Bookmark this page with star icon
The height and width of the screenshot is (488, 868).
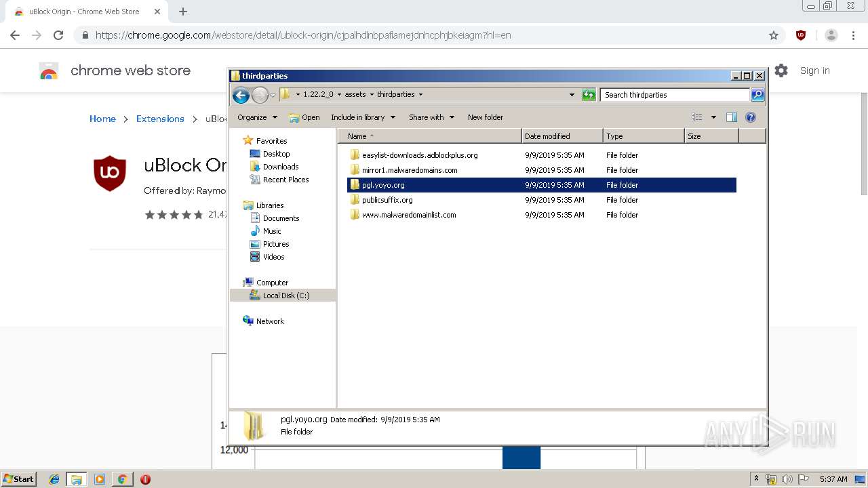click(774, 35)
